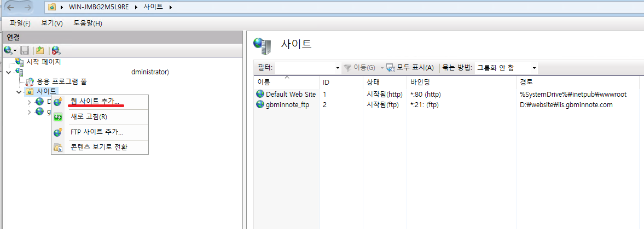
Task: Sort by the 경로 column header
Action: pyautogui.click(x=578, y=82)
